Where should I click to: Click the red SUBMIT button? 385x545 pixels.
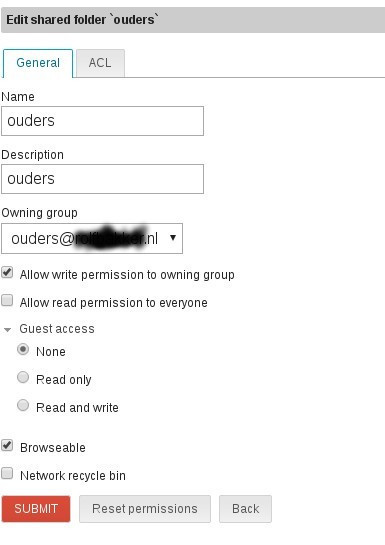point(36,509)
